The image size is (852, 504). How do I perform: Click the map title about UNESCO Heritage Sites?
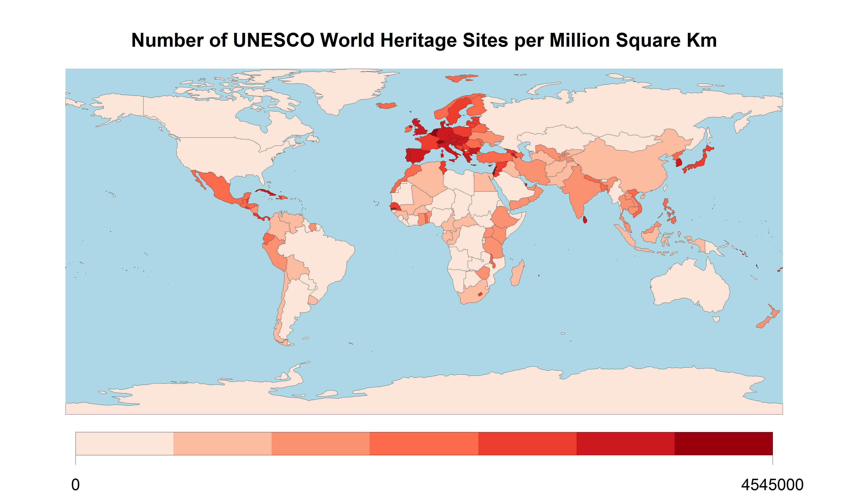424,40
